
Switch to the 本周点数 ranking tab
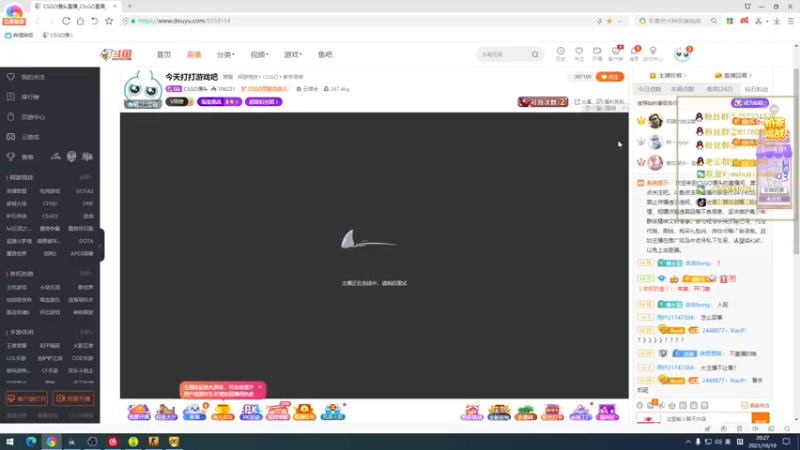(x=682, y=89)
